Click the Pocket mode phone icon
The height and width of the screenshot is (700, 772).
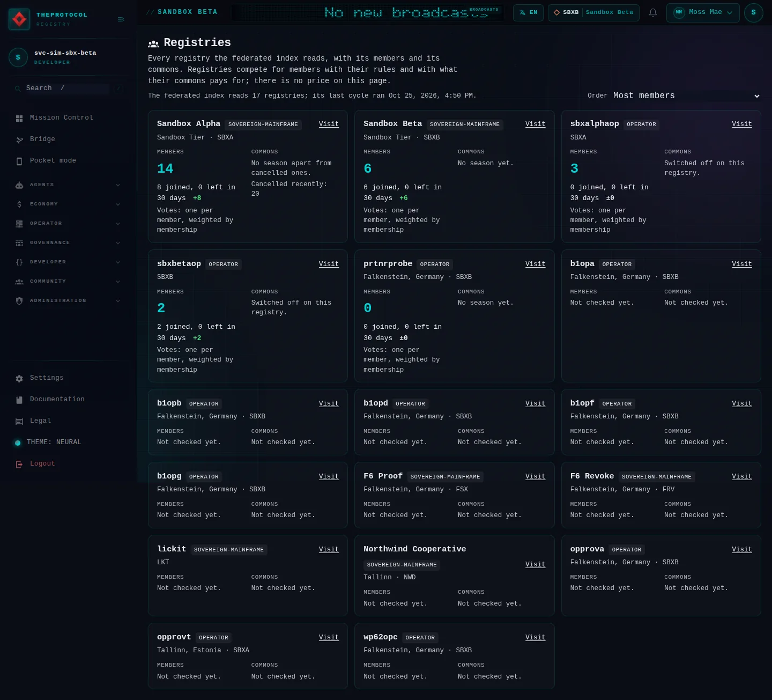pos(19,161)
